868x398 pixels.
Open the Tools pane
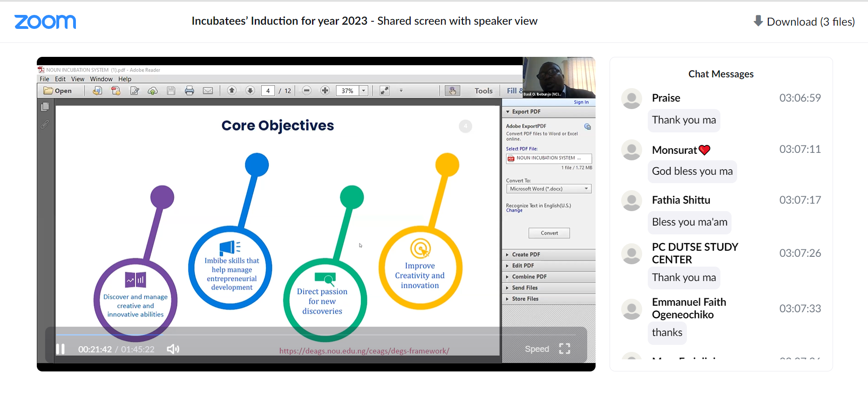click(483, 91)
